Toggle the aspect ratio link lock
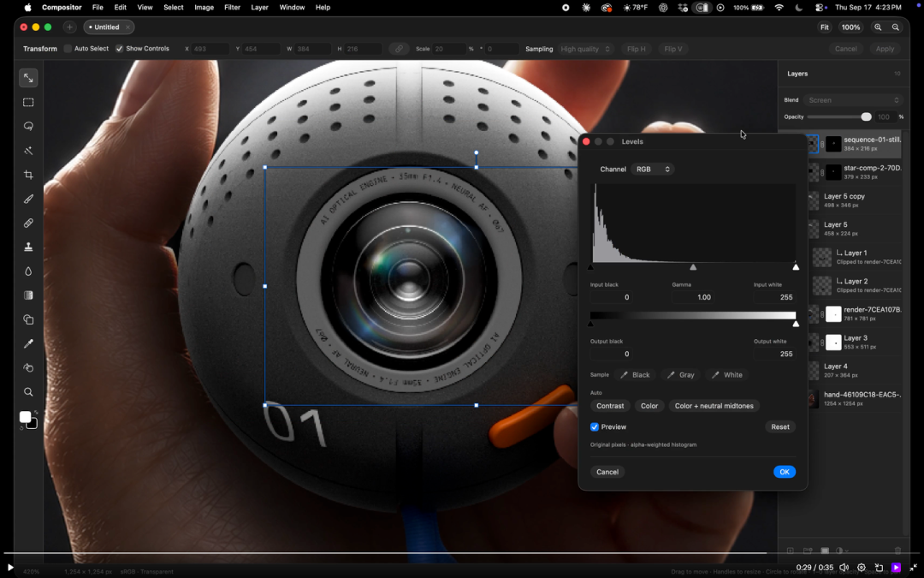This screenshot has width=924, height=578. click(x=399, y=49)
